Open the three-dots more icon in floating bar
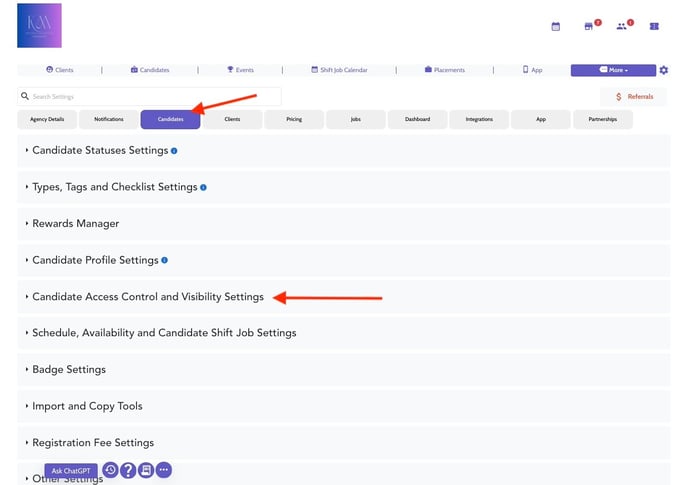The image size is (688, 485). [x=164, y=470]
